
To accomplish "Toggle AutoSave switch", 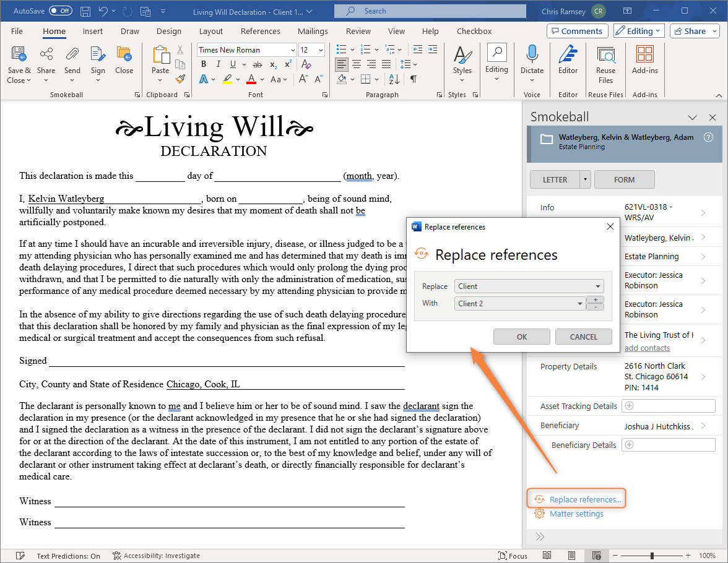I will click(61, 11).
